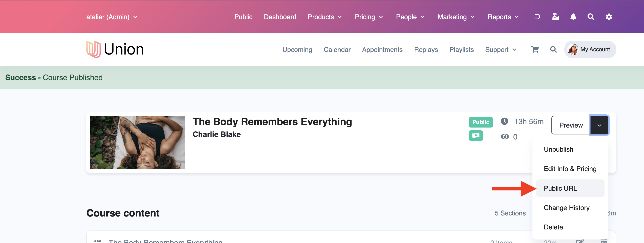Click the course title The Body Remembers Everything

(272, 122)
